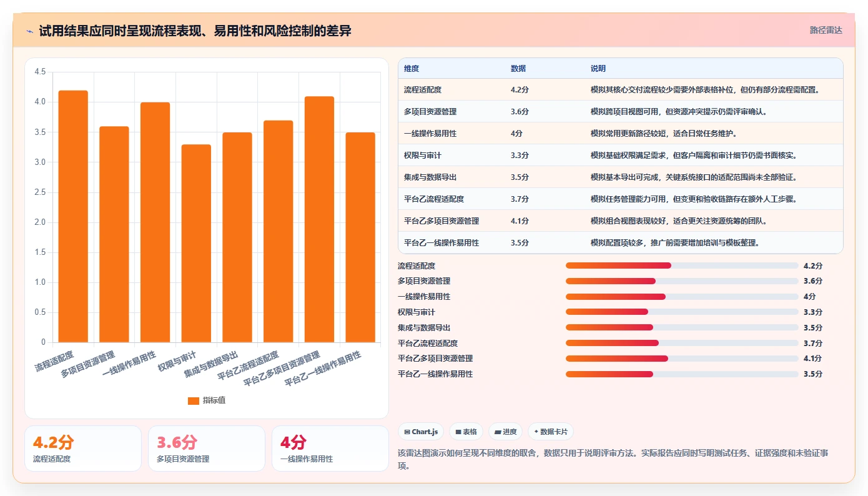The width and height of the screenshot is (868, 496).
Task: Click the 数据 table column header
Action: [545, 68]
